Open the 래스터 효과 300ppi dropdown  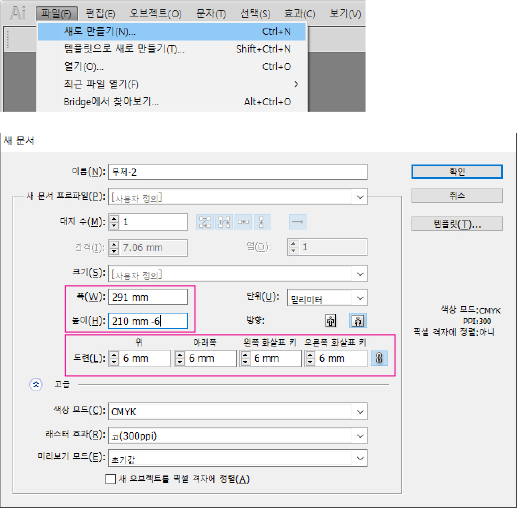click(238, 436)
